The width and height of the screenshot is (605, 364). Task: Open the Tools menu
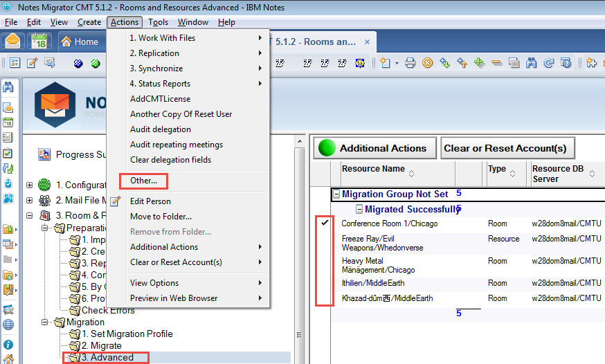159,22
